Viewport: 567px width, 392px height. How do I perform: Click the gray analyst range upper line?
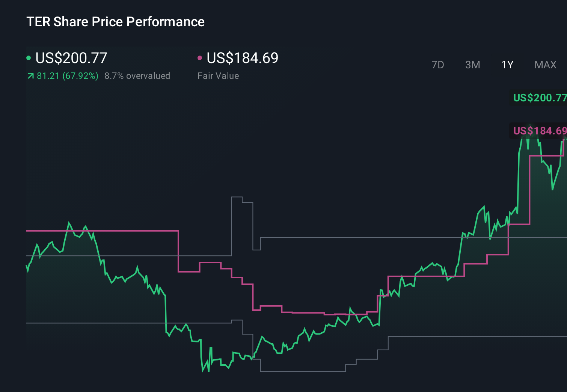coord(338,237)
